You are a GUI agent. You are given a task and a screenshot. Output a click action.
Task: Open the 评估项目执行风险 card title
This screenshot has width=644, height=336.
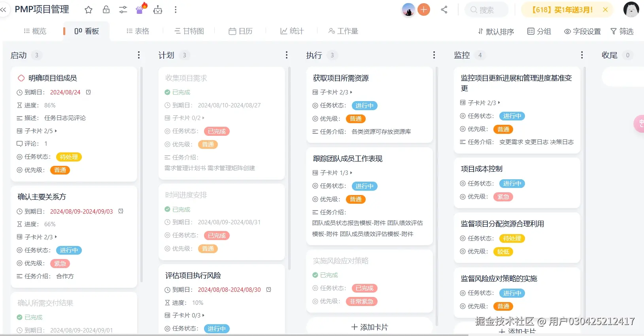click(x=193, y=276)
